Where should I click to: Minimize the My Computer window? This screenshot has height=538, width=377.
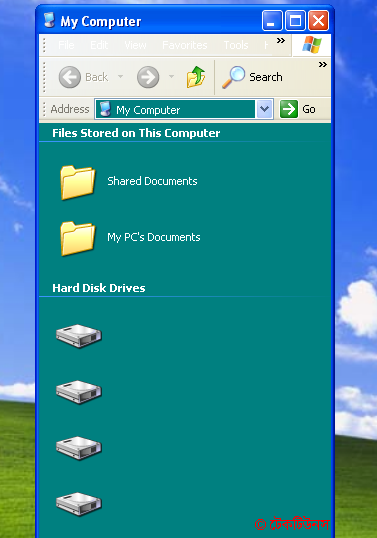click(x=272, y=21)
